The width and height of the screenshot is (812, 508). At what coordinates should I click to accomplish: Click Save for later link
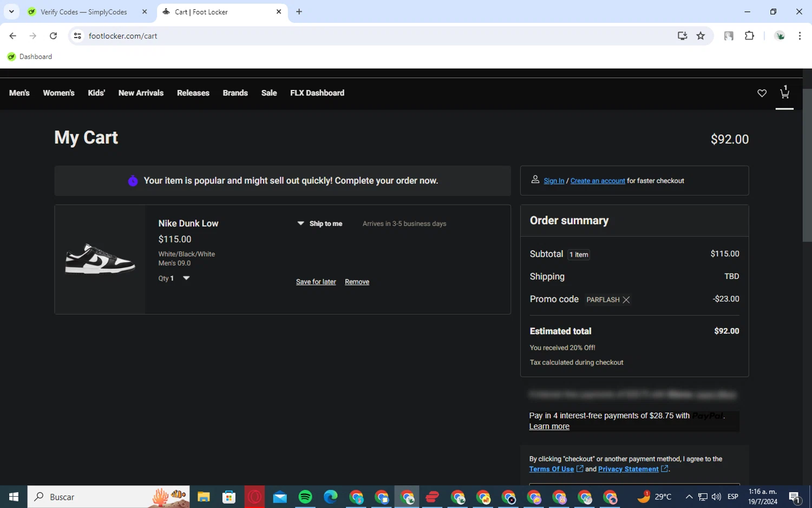[x=316, y=282]
